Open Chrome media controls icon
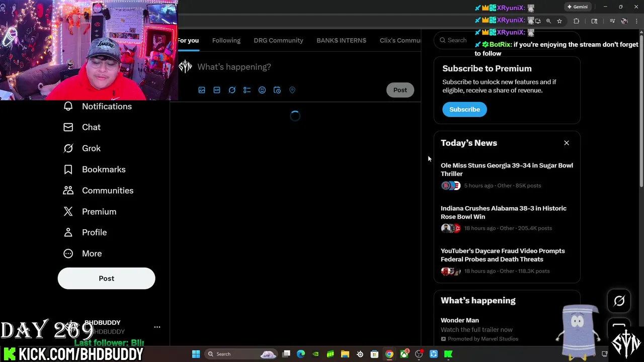The image size is (644, 362). click(x=612, y=21)
